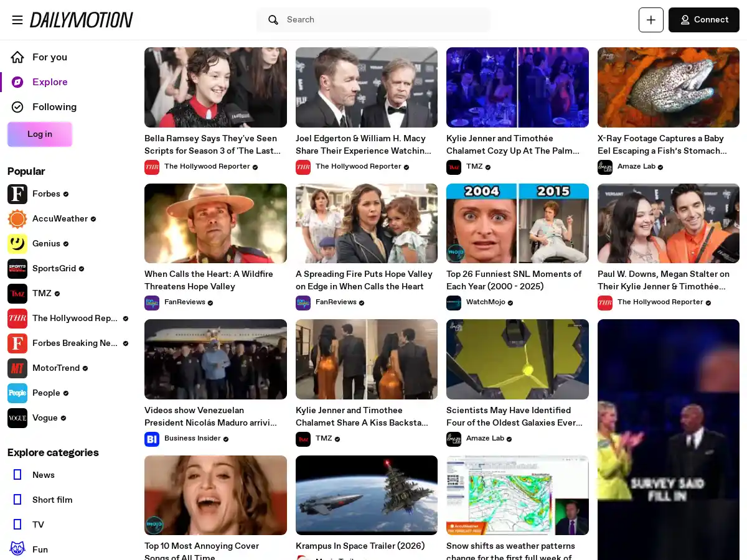Click the plus (upload) icon near Connect
The image size is (747, 560).
(651, 20)
